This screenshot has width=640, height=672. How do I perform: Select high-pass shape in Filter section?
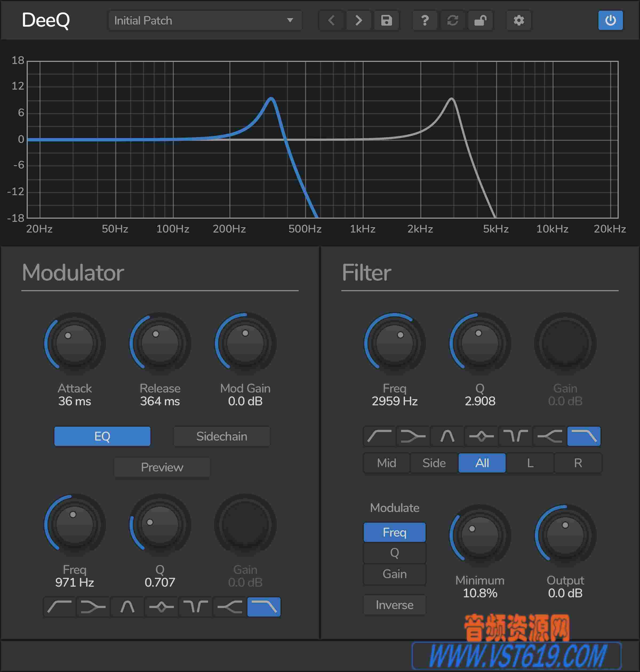pos(379,436)
